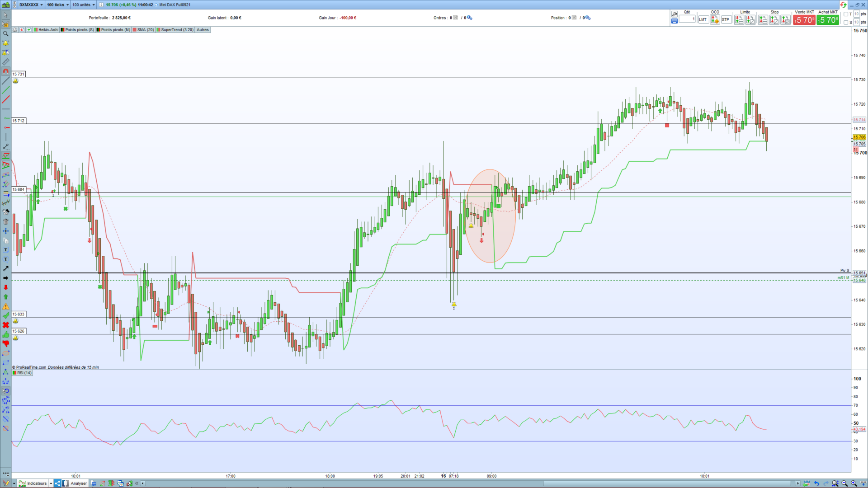This screenshot has width=868, height=488.
Task: Click the zoom in magnifier icon
Action: coord(854,483)
